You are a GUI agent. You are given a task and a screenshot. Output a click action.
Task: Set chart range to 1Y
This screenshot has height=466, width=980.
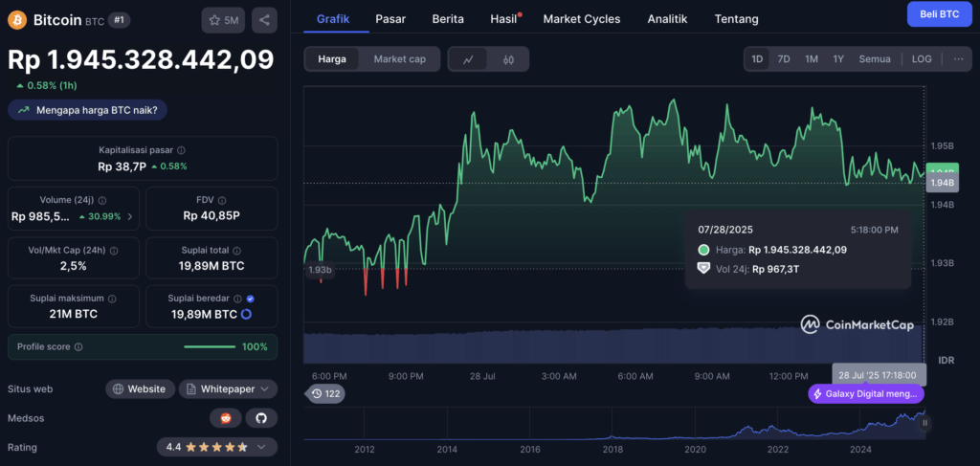[x=838, y=59]
